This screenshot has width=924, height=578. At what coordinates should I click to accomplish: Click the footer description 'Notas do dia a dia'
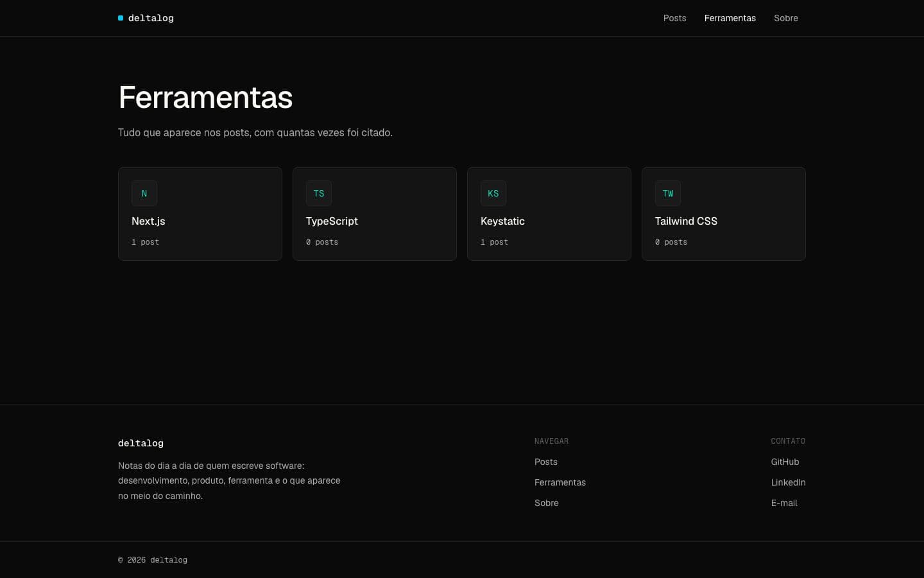click(229, 480)
